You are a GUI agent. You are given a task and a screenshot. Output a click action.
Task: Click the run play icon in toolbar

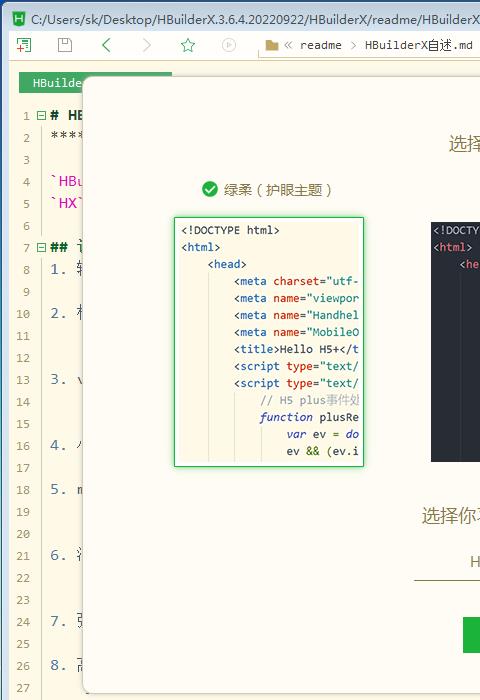(229, 45)
